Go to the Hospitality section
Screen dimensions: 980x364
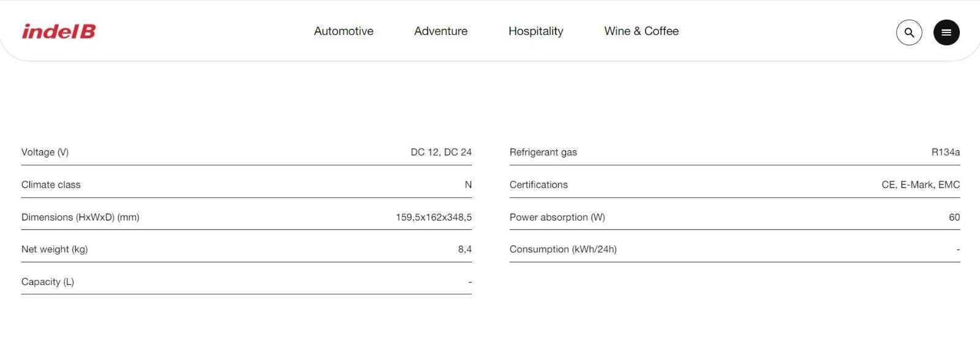click(536, 31)
